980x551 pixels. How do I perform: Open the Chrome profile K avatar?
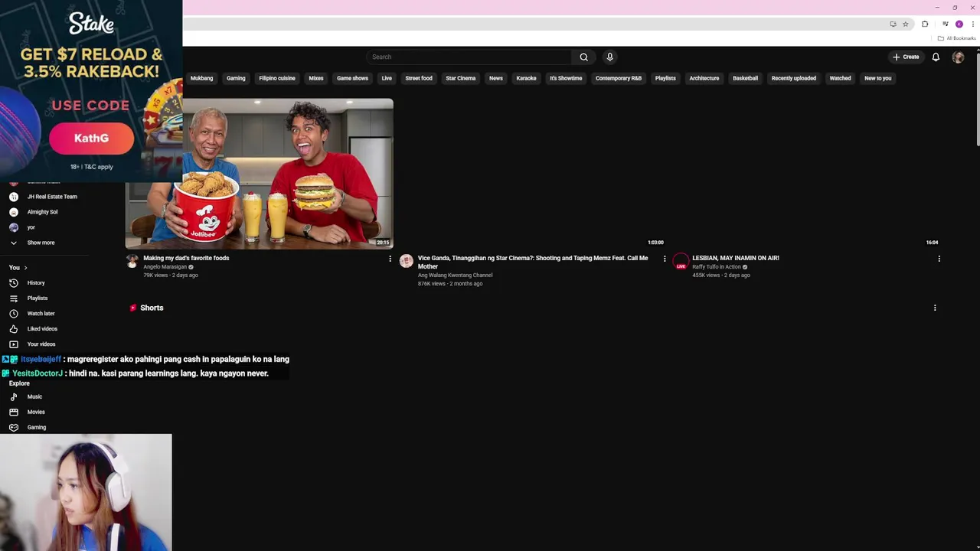pos(959,24)
